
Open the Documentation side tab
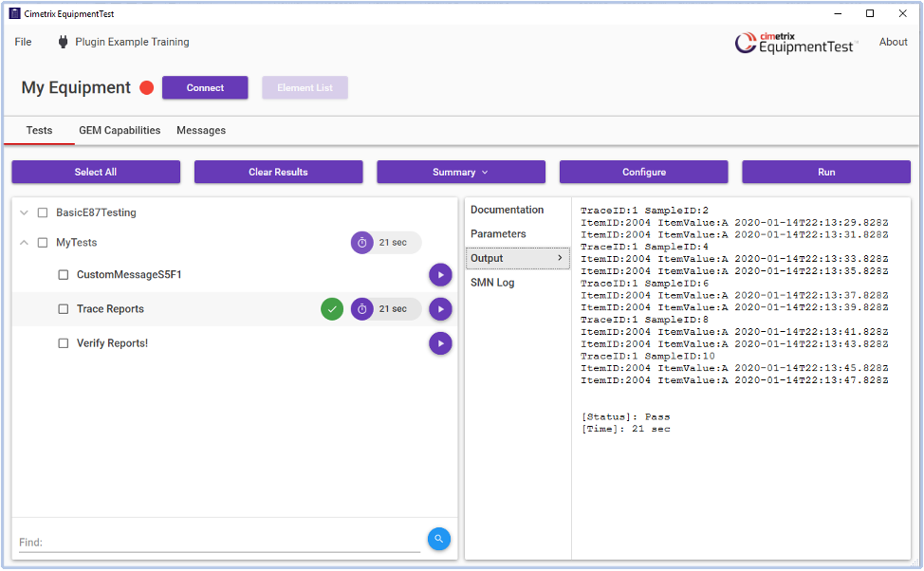tap(507, 210)
